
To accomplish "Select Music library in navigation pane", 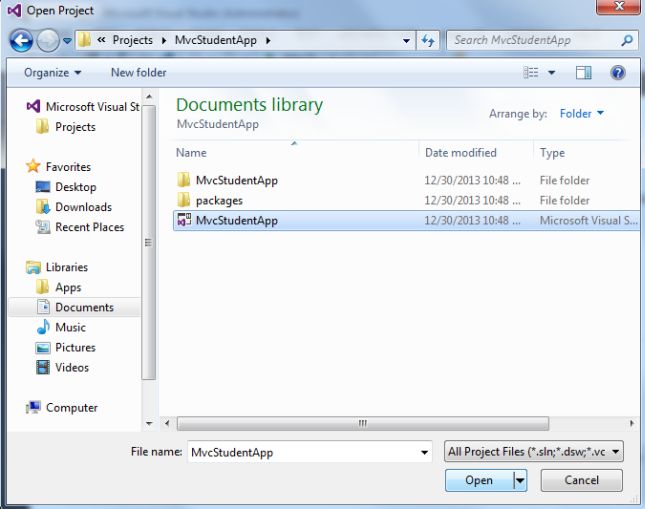I will [61, 328].
